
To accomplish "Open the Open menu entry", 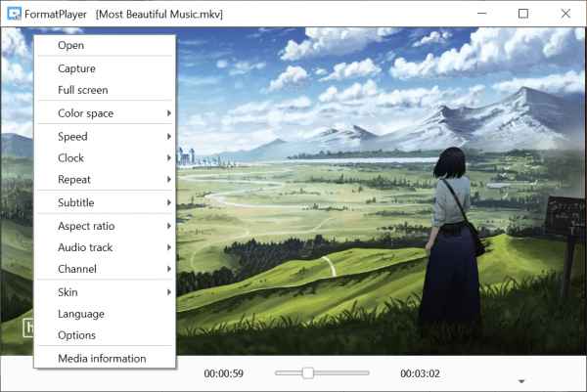I will coord(105,45).
